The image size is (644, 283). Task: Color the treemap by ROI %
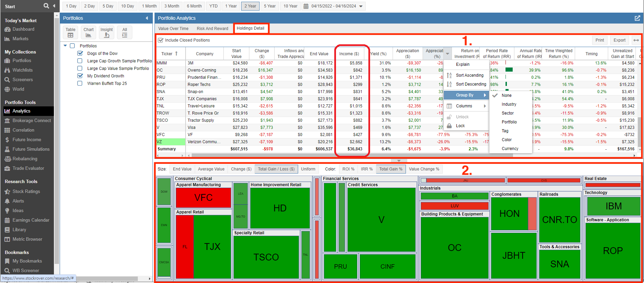(348, 169)
